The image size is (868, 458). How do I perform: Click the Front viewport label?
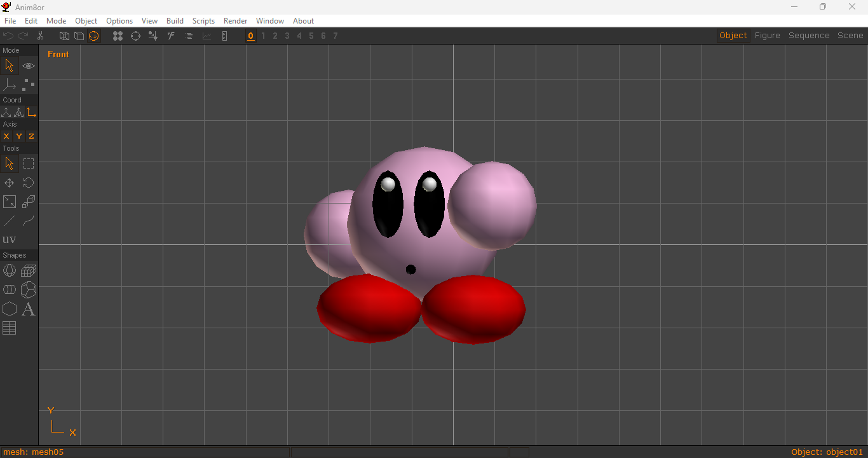58,54
